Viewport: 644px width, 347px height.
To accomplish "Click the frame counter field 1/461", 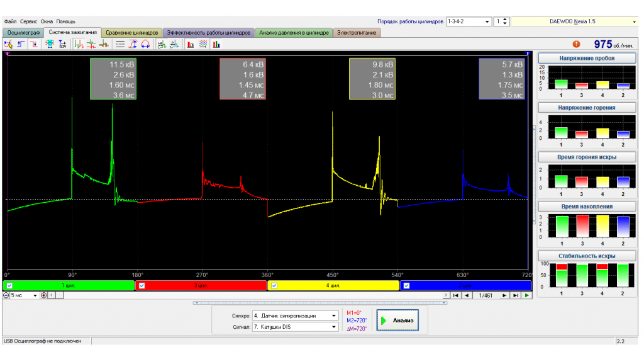I will 486,295.
